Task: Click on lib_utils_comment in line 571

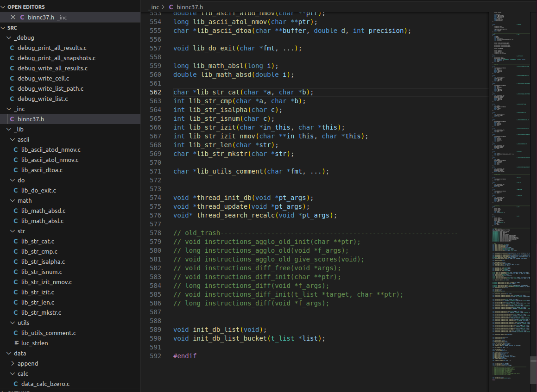Action: pyautogui.click(x=230, y=171)
